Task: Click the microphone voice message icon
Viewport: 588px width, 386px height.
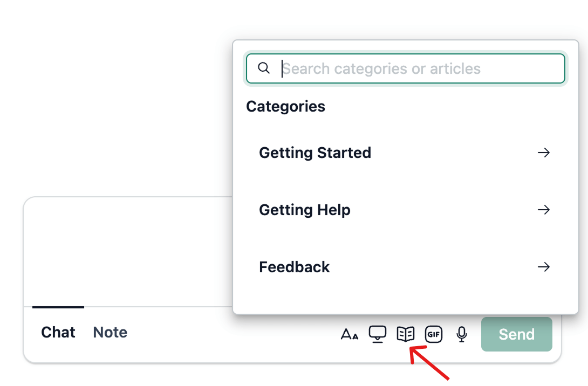Action: 461,334
